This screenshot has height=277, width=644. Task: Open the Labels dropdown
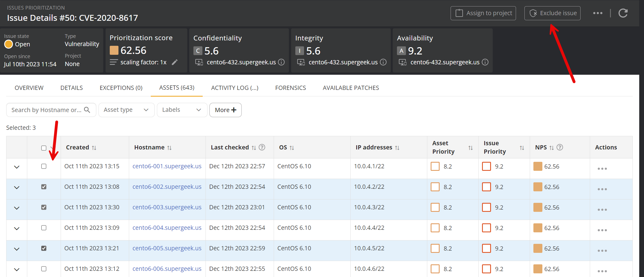182,110
